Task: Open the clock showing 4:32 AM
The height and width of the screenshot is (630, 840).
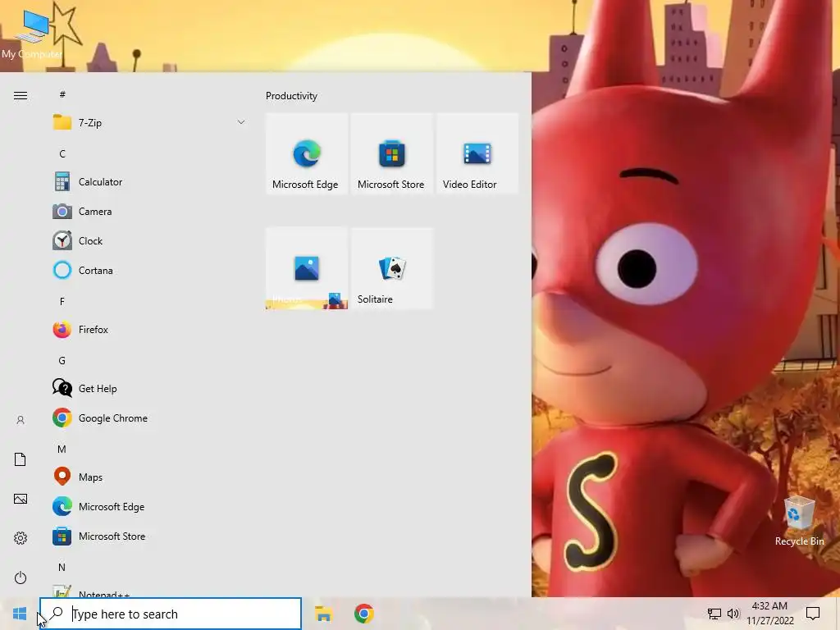Action: (769, 614)
